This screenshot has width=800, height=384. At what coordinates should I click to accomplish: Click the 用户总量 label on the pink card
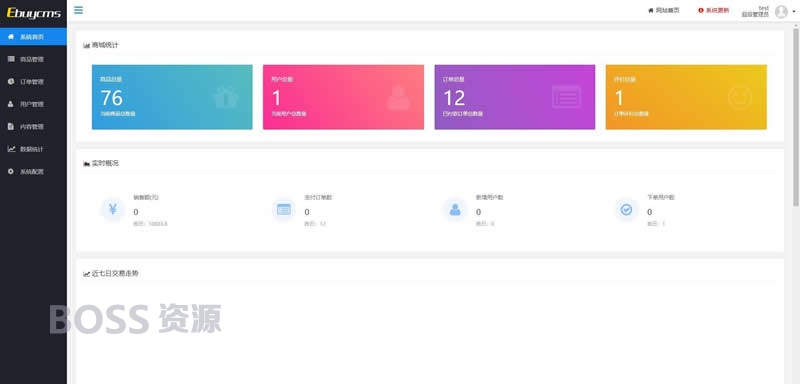[x=282, y=79]
